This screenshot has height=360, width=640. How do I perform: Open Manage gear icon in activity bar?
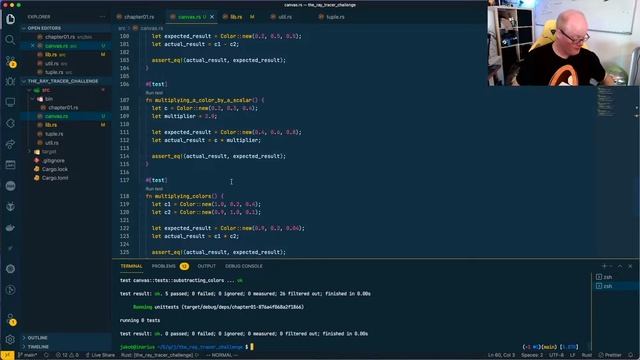(x=10, y=339)
